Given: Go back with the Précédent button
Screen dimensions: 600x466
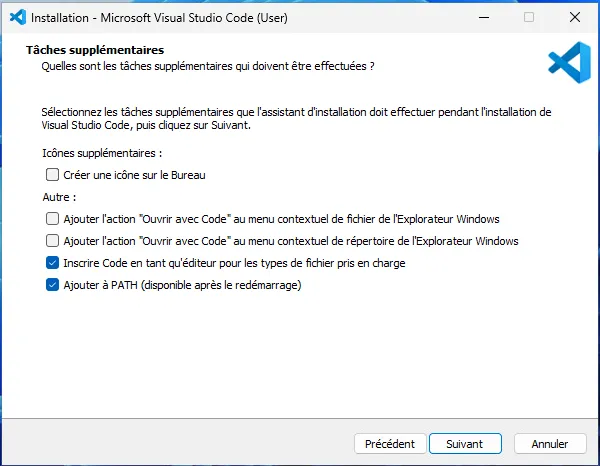Looking at the screenshot, I should 389,443.
